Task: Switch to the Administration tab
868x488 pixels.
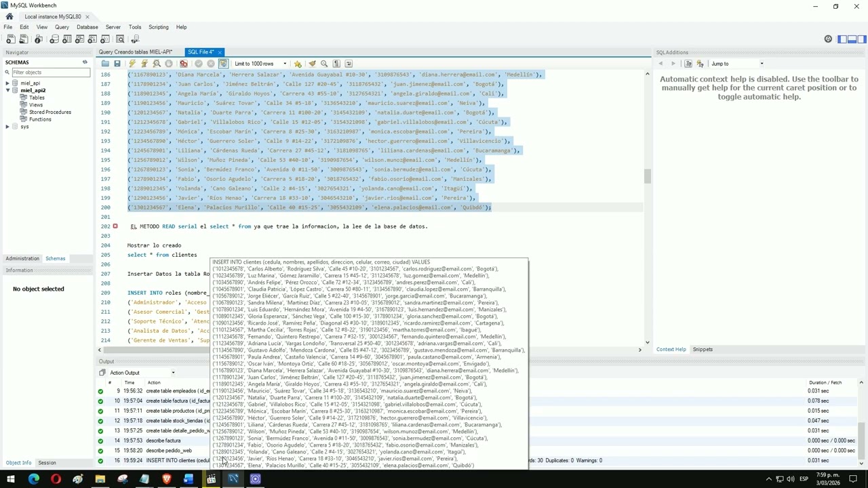Action: coord(22,258)
